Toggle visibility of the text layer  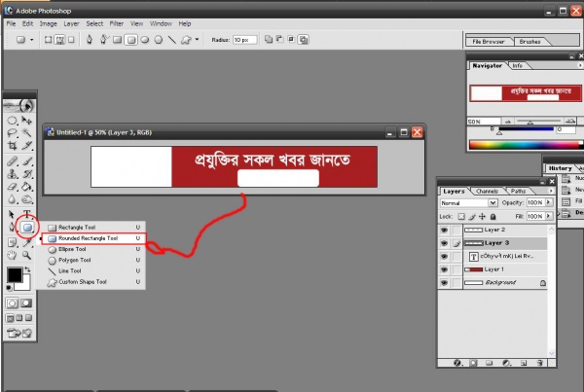pos(444,256)
